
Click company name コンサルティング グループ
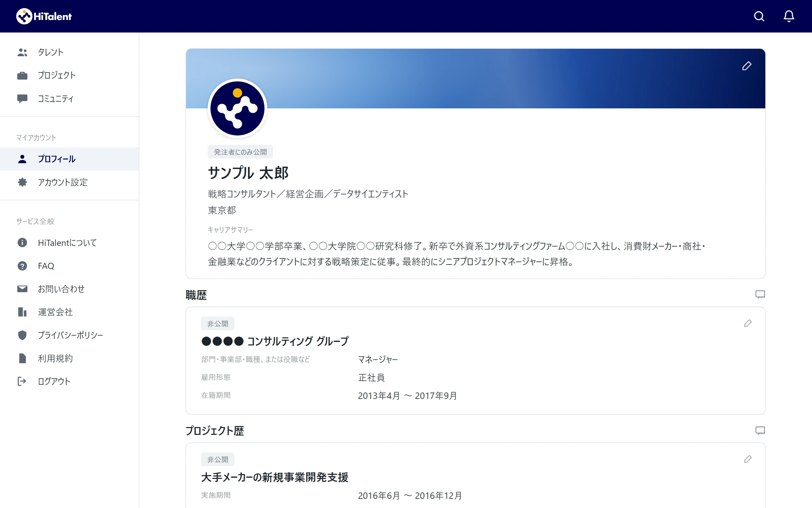(298, 341)
